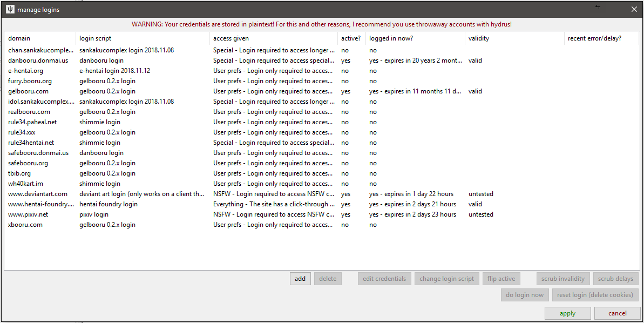The height and width of the screenshot is (323, 644).
Task: Click 'expires in 1 day 22 hours' cell
Action: point(411,194)
